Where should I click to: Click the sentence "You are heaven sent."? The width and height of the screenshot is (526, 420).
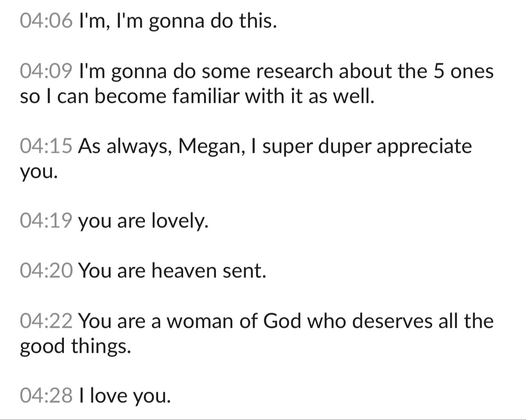pyautogui.click(x=172, y=271)
